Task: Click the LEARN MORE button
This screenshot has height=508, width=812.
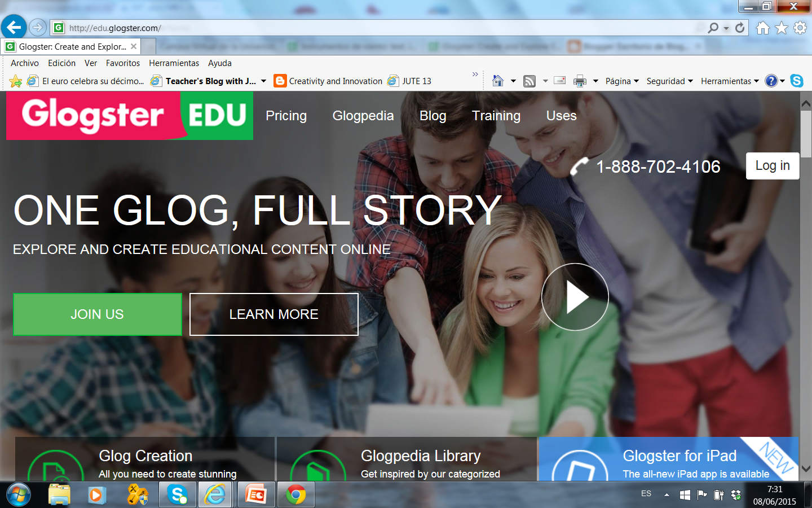Action: click(x=274, y=314)
